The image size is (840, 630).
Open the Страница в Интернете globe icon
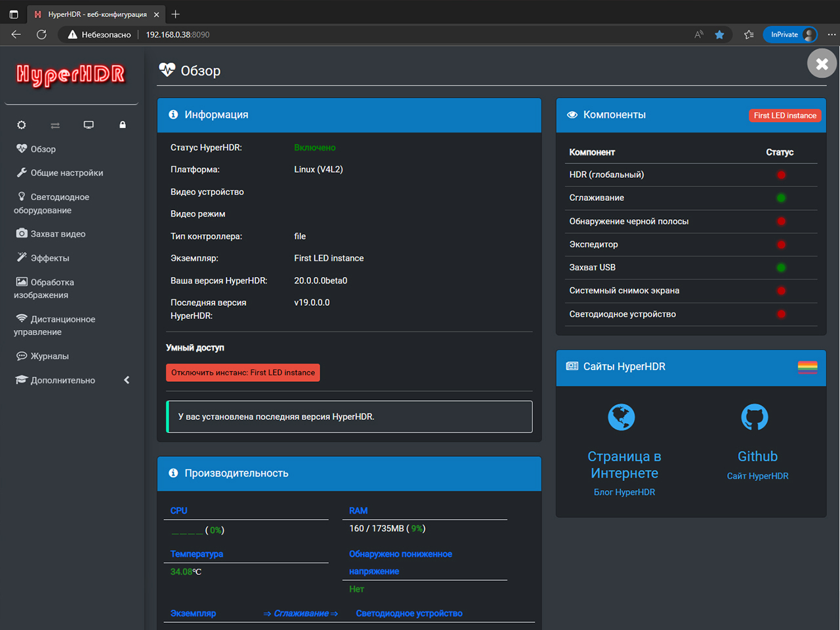(x=621, y=417)
